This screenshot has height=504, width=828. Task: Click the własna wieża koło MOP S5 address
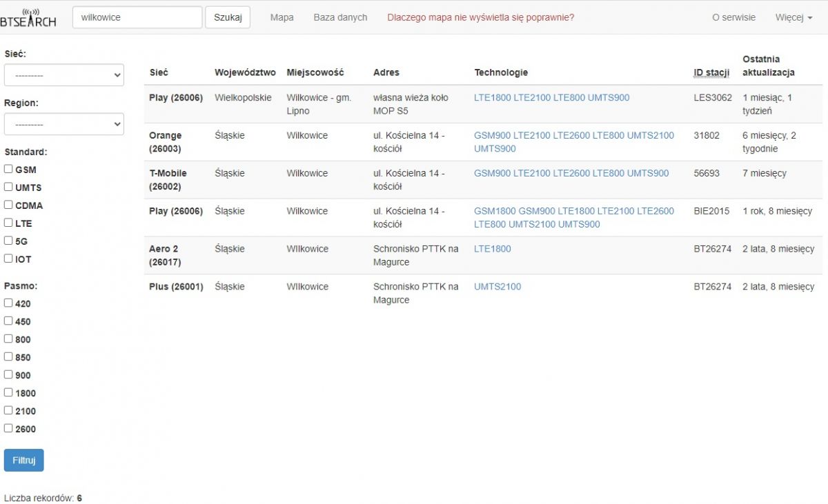411,104
